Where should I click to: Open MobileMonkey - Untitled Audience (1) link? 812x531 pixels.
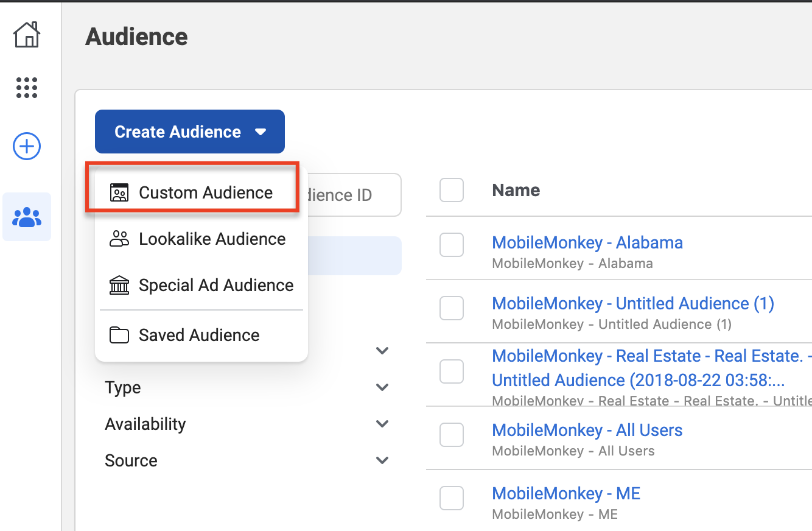pos(633,303)
